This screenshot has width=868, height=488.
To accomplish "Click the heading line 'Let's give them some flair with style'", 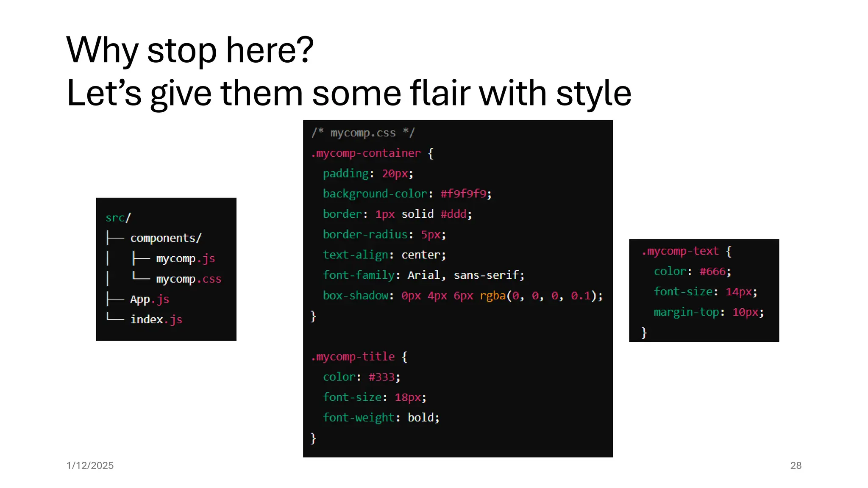I will [349, 93].
